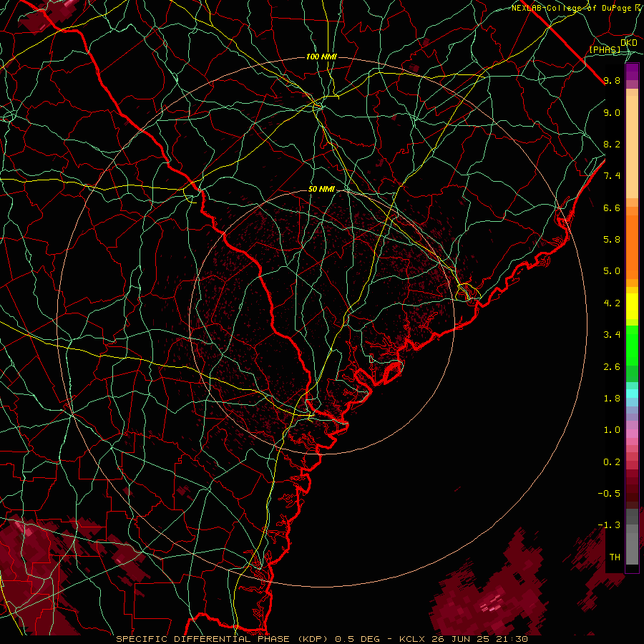Click the 5.8 value on the color scale

coord(612,240)
